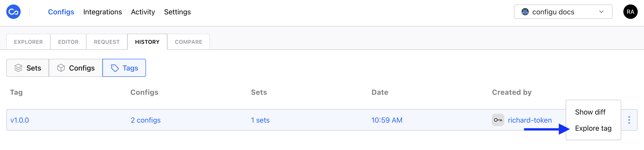
Task: Switch to the COMPARE tab
Action: pyautogui.click(x=188, y=42)
